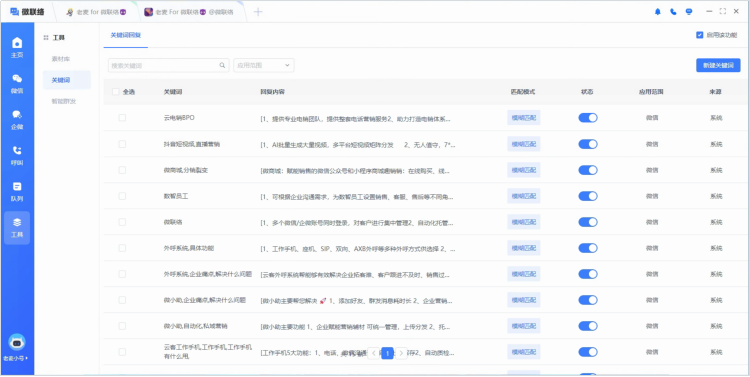This screenshot has height=377, width=750.
Task: Check the row checkbox for 微联络 keyword
Action: pyautogui.click(x=122, y=222)
